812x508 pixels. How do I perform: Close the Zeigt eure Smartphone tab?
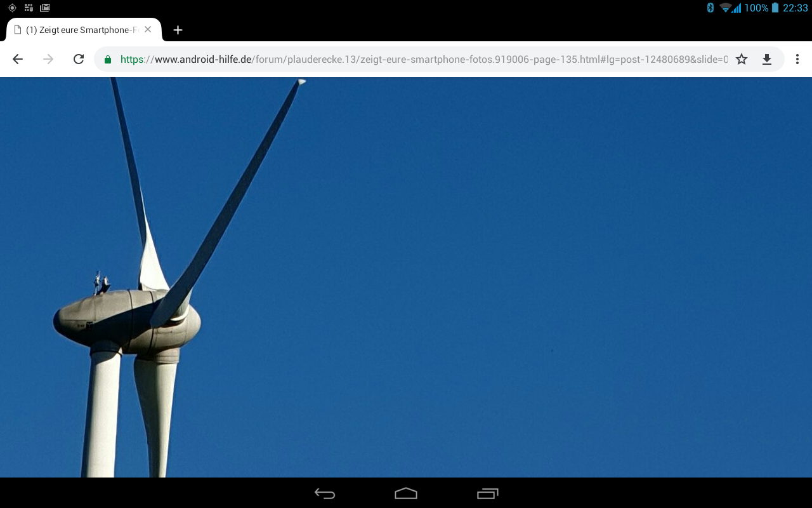[x=148, y=29]
